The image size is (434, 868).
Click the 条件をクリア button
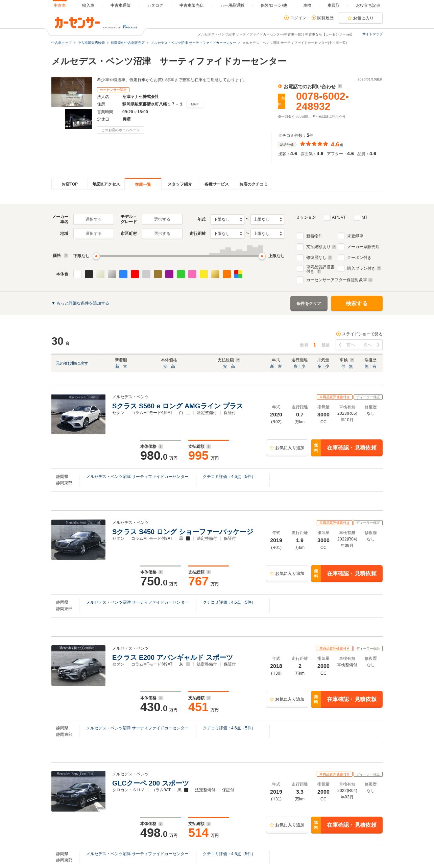pos(309,303)
